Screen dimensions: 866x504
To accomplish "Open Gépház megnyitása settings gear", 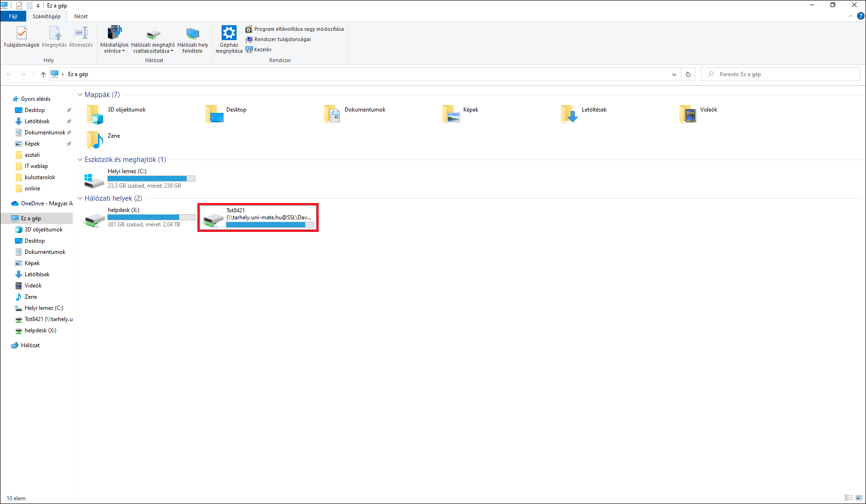I will tap(229, 34).
